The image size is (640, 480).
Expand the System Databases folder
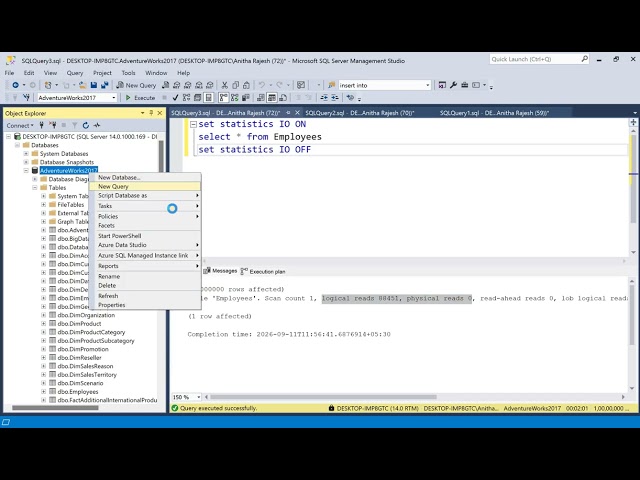pyautogui.click(x=26, y=153)
